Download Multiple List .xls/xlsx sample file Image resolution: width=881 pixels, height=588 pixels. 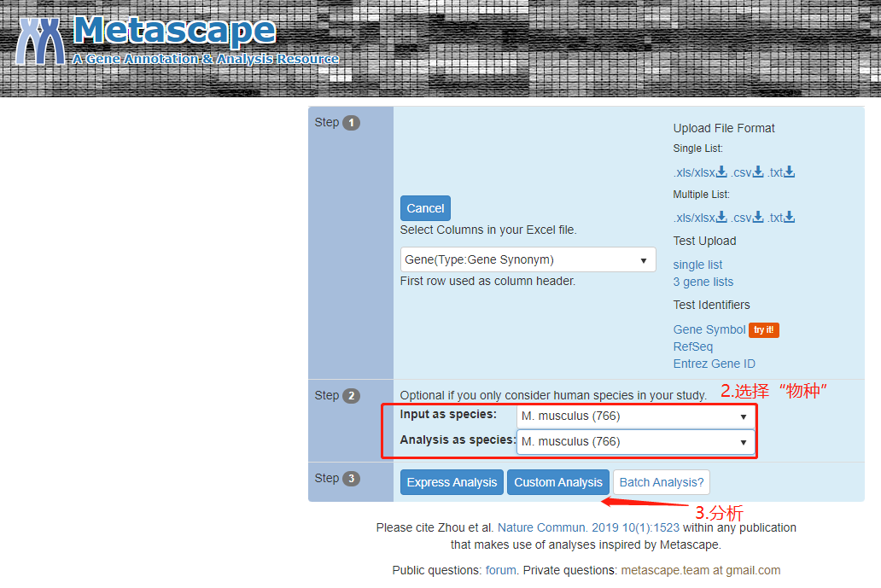click(x=699, y=218)
